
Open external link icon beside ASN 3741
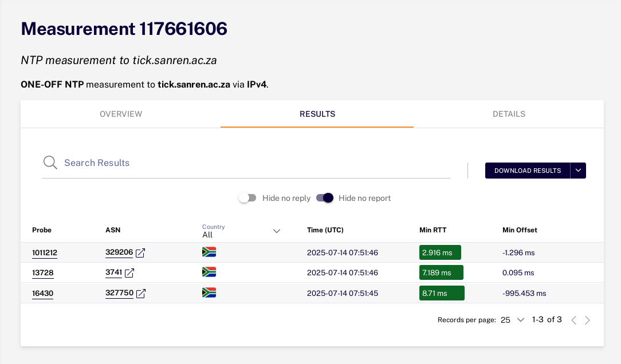129,273
